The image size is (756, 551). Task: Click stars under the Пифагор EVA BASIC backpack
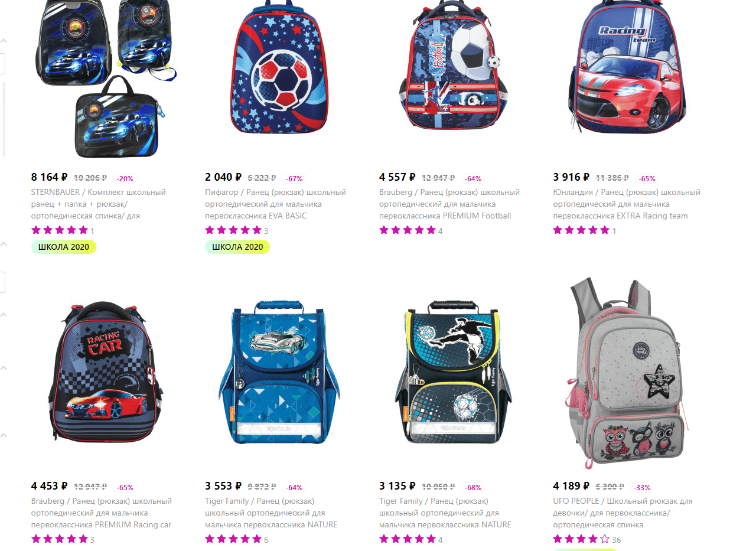pyautogui.click(x=233, y=230)
